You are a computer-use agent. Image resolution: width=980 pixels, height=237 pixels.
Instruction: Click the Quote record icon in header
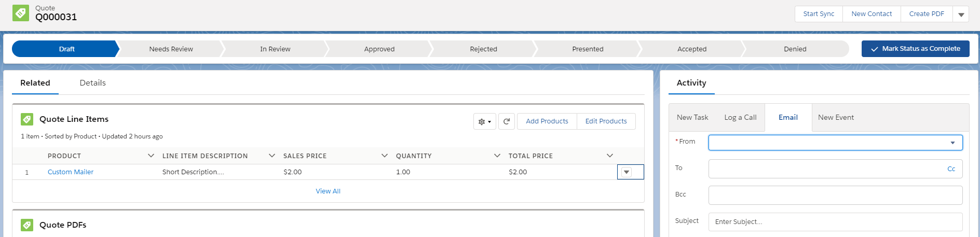click(x=21, y=13)
